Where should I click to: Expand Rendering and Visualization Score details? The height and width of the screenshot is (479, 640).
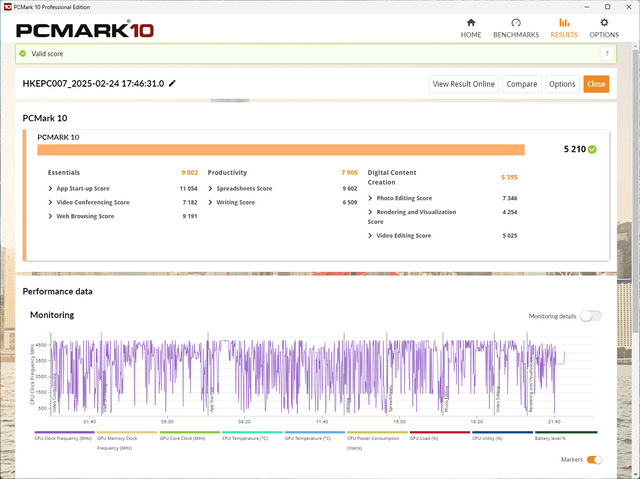tap(370, 212)
